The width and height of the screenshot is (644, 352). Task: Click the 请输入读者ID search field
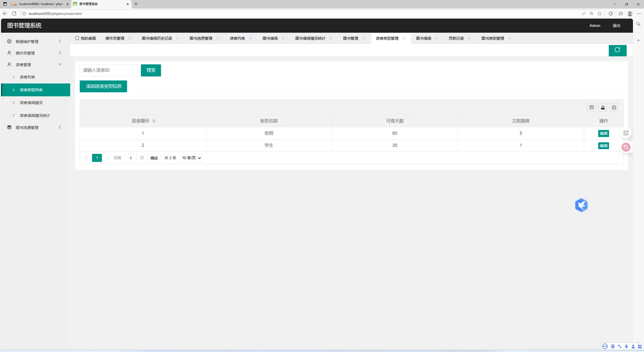point(109,70)
